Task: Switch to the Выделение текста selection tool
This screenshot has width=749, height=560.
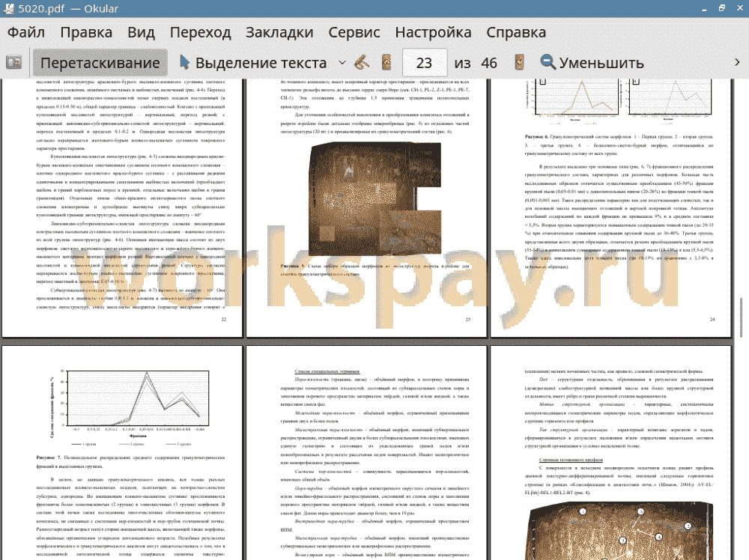Action: pyautogui.click(x=253, y=63)
